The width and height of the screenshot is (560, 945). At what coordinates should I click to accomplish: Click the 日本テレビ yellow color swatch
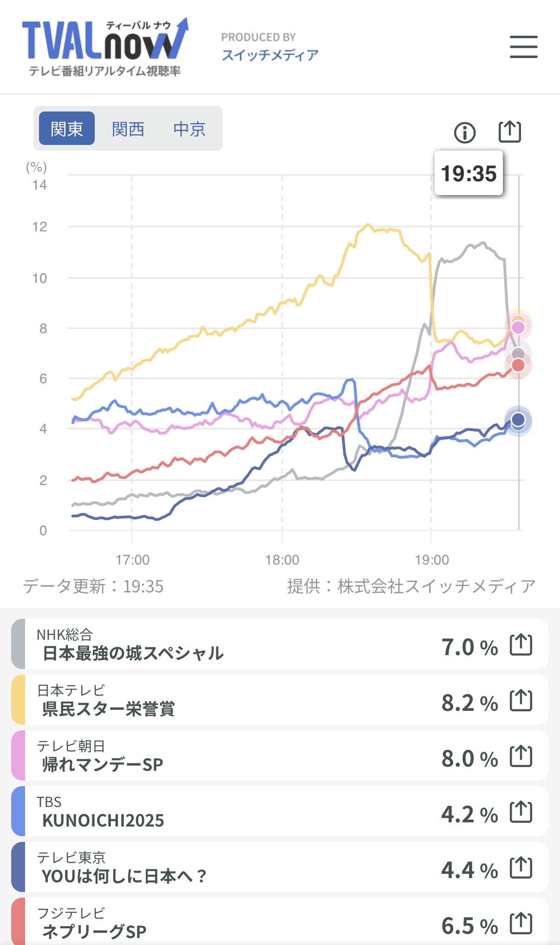18,700
